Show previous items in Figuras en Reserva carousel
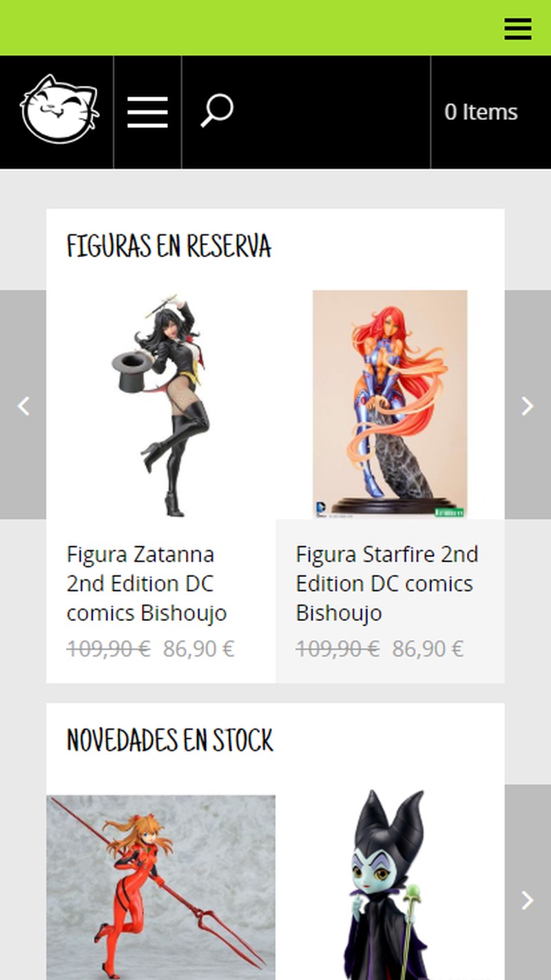The height and width of the screenshot is (980, 551). tap(23, 405)
